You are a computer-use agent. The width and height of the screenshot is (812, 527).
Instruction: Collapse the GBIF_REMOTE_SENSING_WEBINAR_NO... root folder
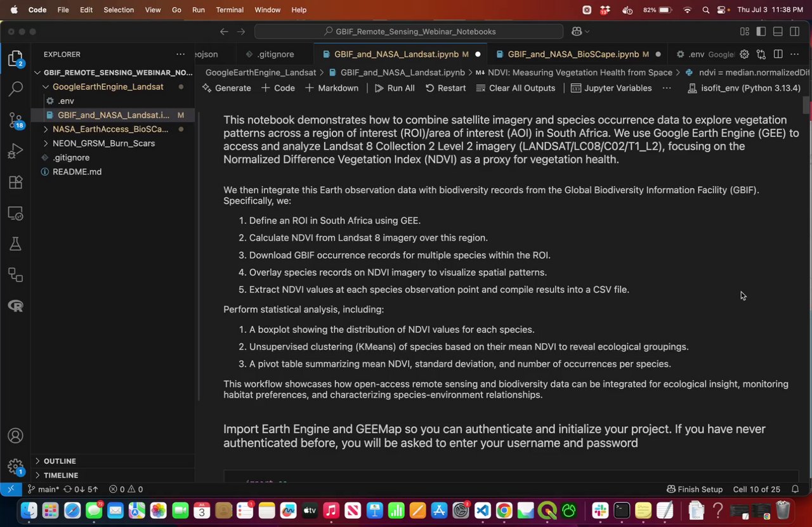114,72
